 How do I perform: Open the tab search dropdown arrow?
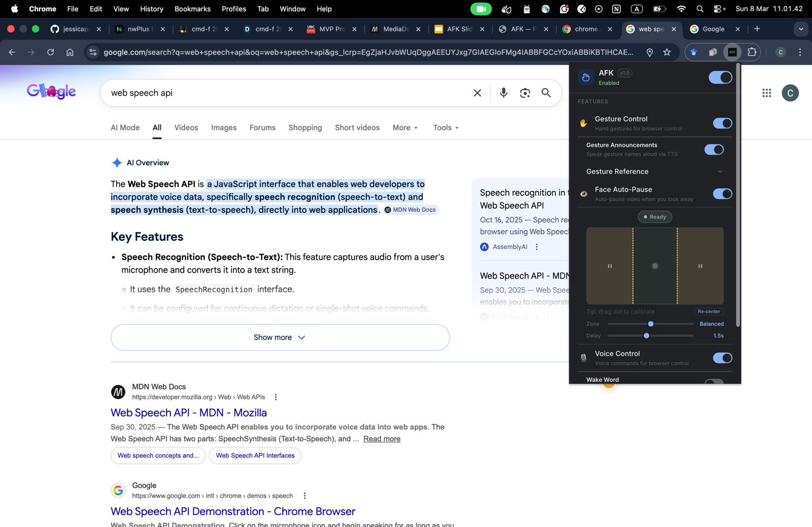tap(801, 29)
